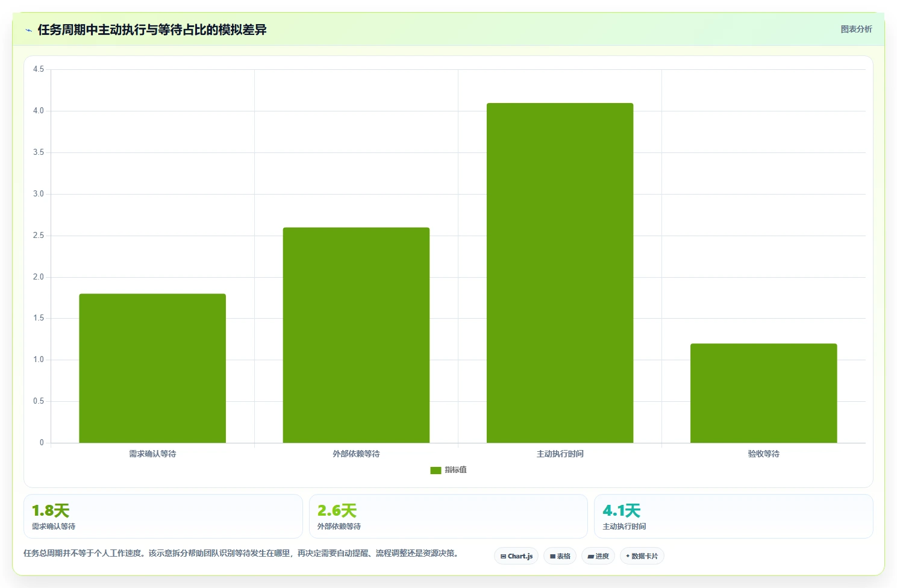The image size is (897, 588).
Task: Click the 需求确认等待 x-axis label
Action: point(152,454)
